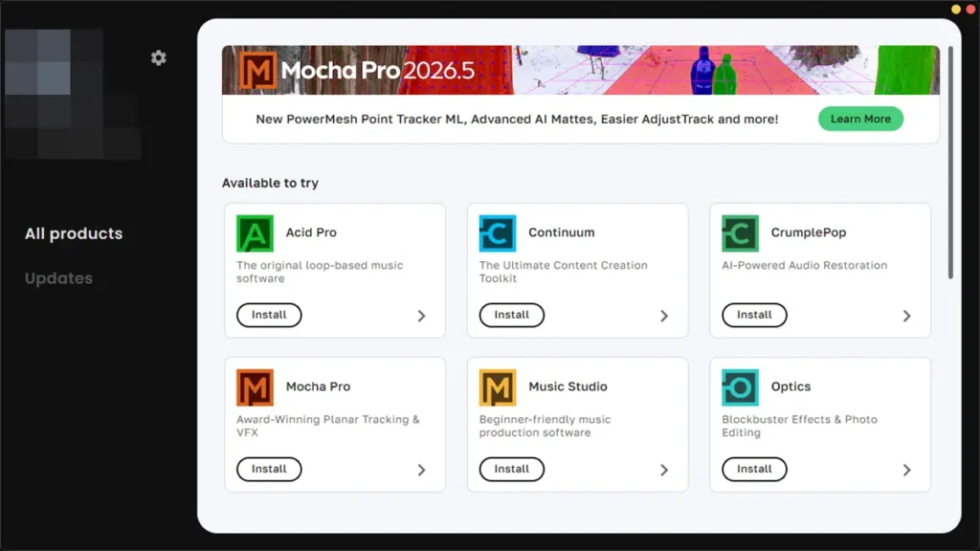Click 'Beginner-friendly music production software' text
The image size is (980, 551).
coord(545,426)
